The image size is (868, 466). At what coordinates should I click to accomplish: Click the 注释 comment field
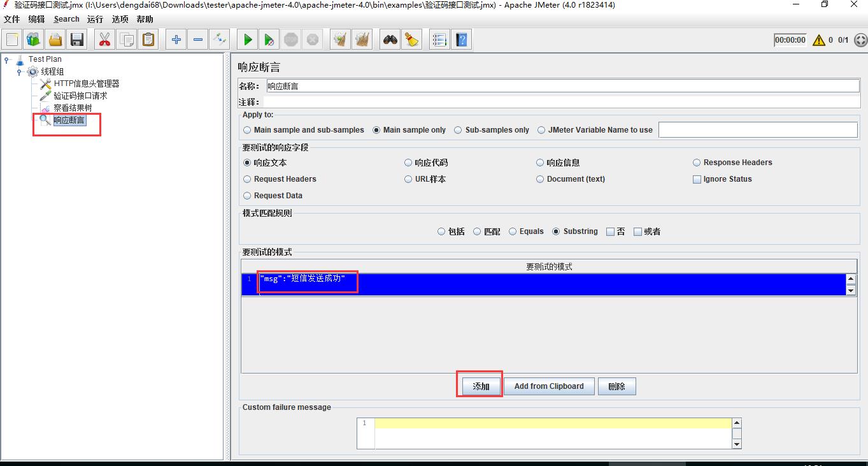click(560, 102)
